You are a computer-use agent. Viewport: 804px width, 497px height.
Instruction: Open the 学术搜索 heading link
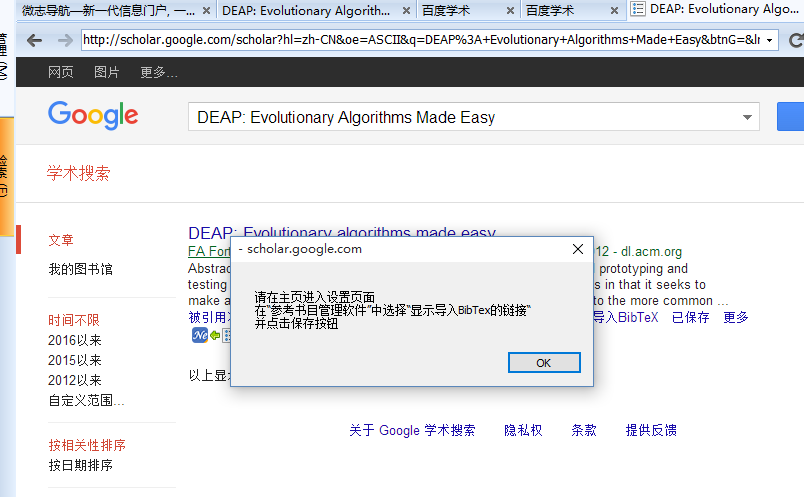(78, 173)
